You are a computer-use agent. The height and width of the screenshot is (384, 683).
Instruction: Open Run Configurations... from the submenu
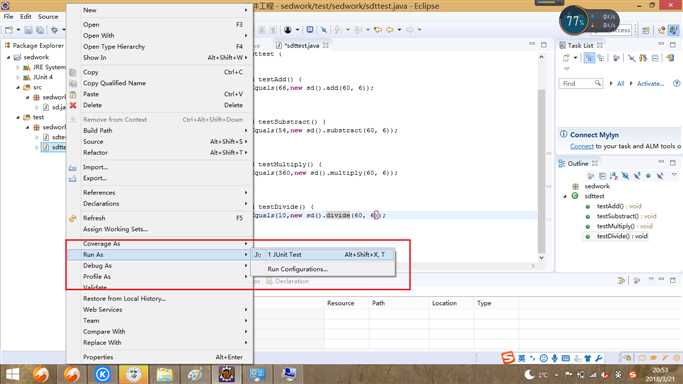(323, 269)
